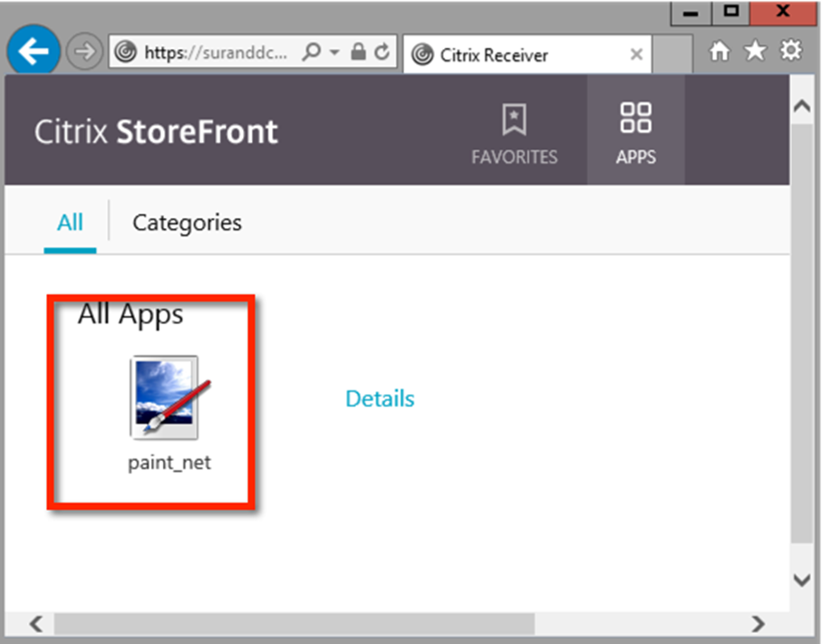
Task: Select the All tab
Action: [70, 223]
